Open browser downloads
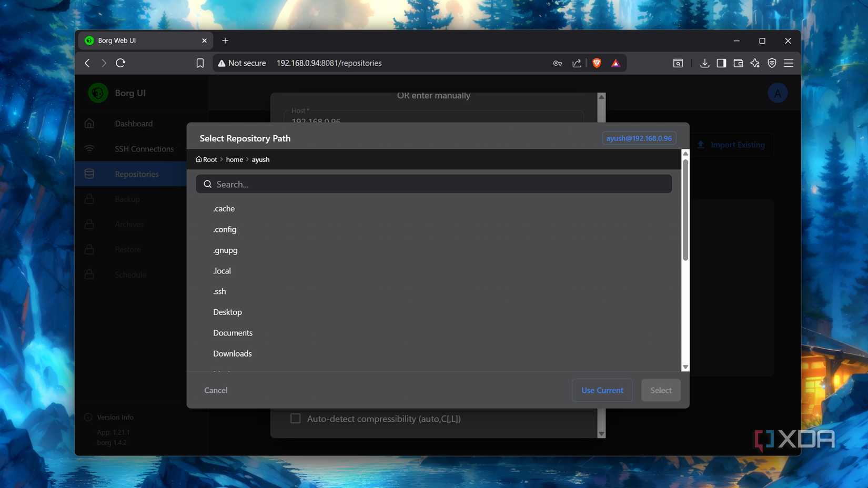The width and height of the screenshot is (868, 488). pos(704,63)
